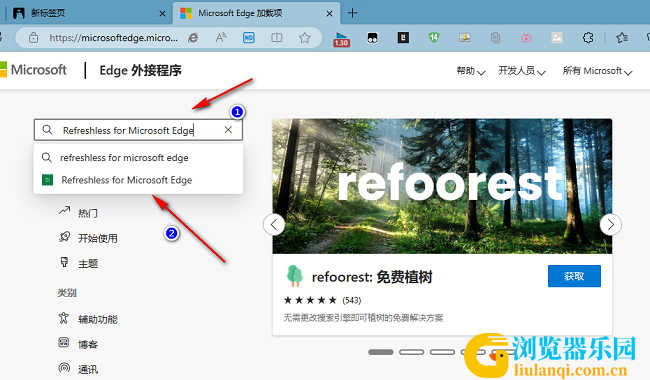Expand the 开发人员 dropdown
The height and width of the screenshot is (380, 650).
[521, 71]
